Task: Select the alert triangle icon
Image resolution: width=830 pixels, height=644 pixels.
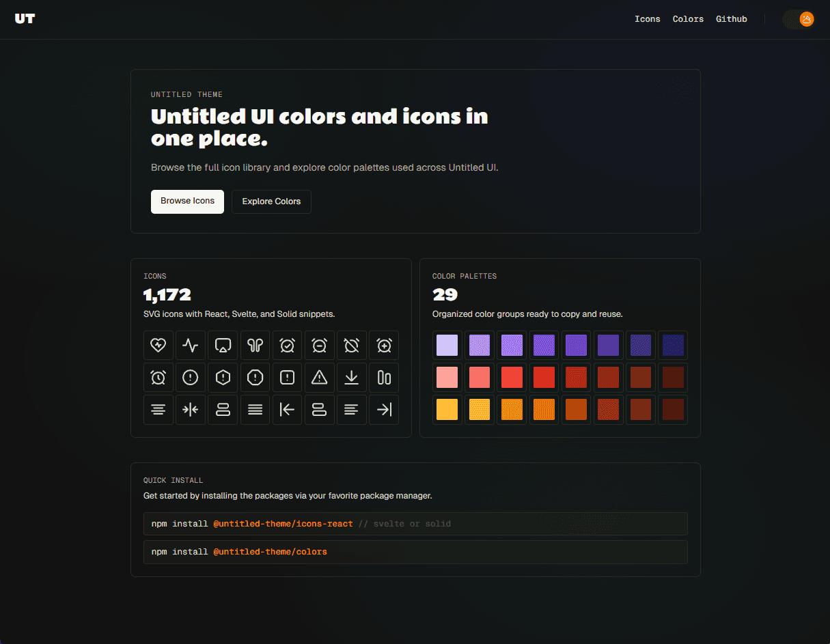Action: [319, 378]
